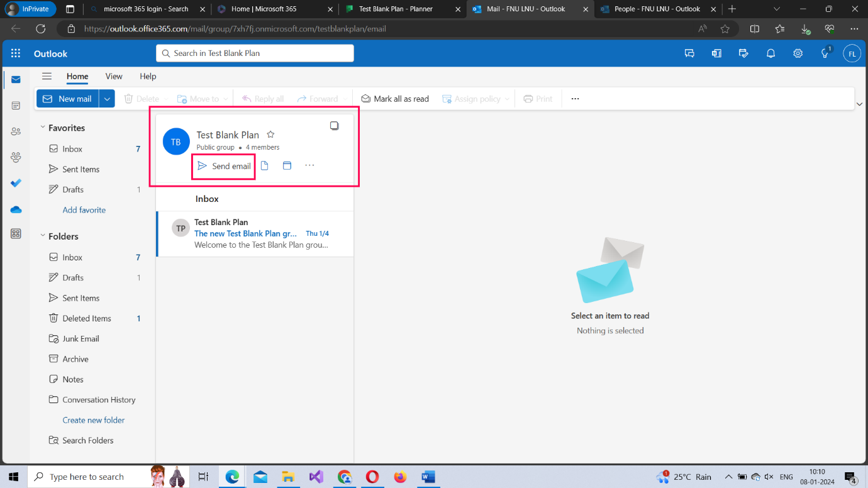
Task: Open more group actions ellipsis on the card
Action: [309, 165]
